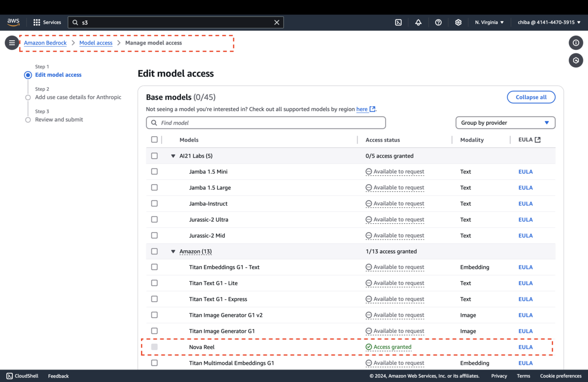
Task: Open the AWS home logo
Action: (x=13, y=23)
